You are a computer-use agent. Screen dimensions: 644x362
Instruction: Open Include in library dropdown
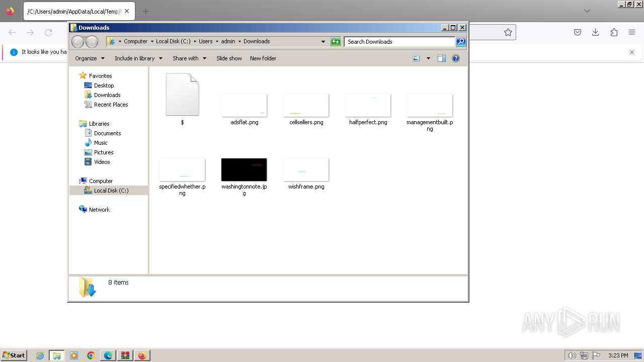[x=138, y=58]
